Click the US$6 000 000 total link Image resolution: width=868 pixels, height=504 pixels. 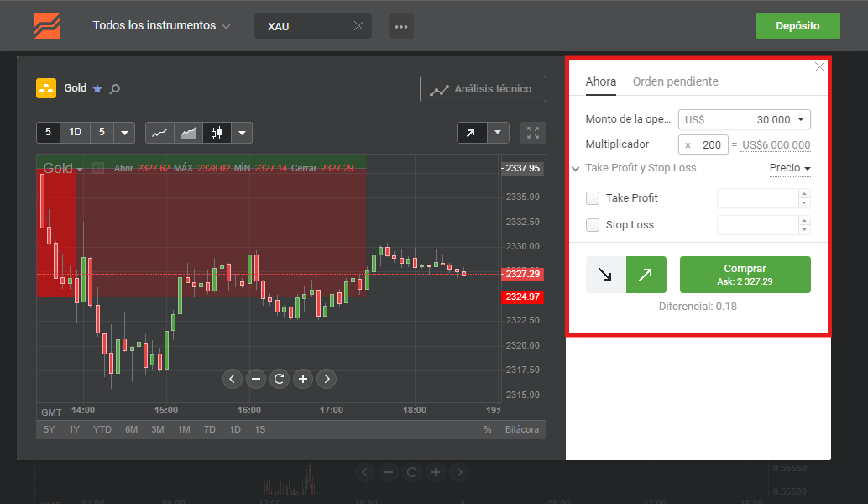coord(776,145)
